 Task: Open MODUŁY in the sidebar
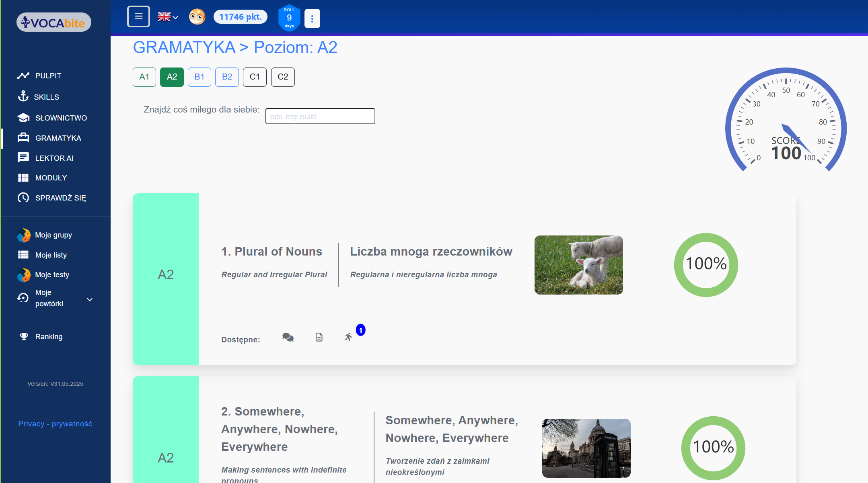[x=51, y=178]
